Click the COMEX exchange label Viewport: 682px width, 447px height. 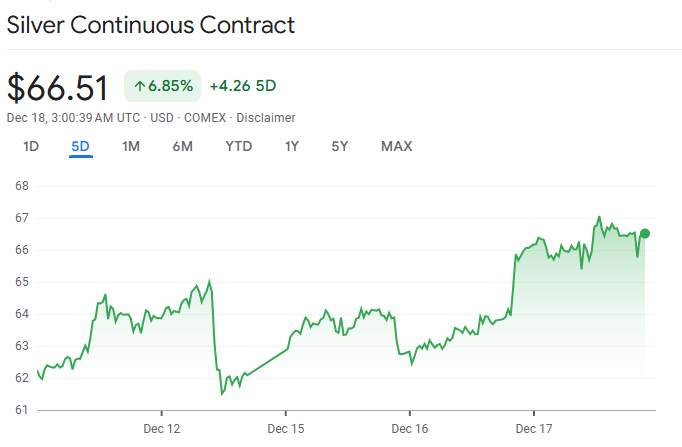pos(204,118)
